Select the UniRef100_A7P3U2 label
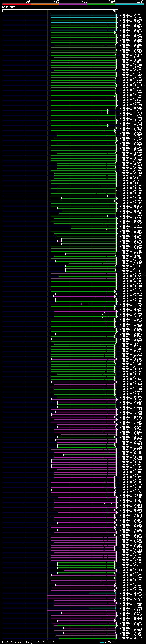Image resolution: width=146 pixels, height=644 pixels. 131,278
